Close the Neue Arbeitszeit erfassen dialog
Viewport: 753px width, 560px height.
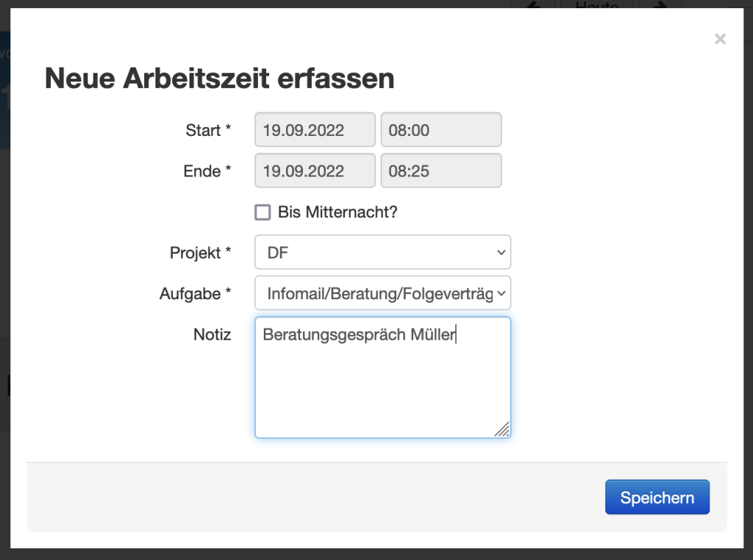pos(720,39)
